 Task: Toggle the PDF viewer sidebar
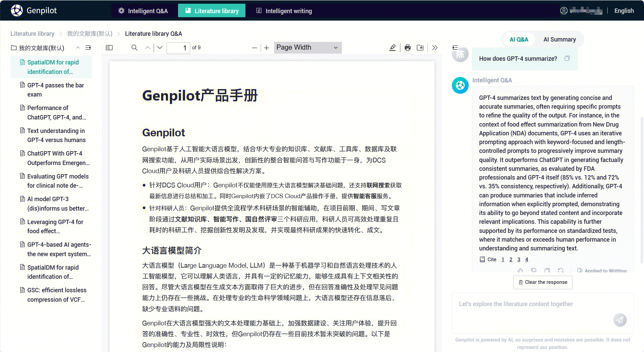(109, 48)
